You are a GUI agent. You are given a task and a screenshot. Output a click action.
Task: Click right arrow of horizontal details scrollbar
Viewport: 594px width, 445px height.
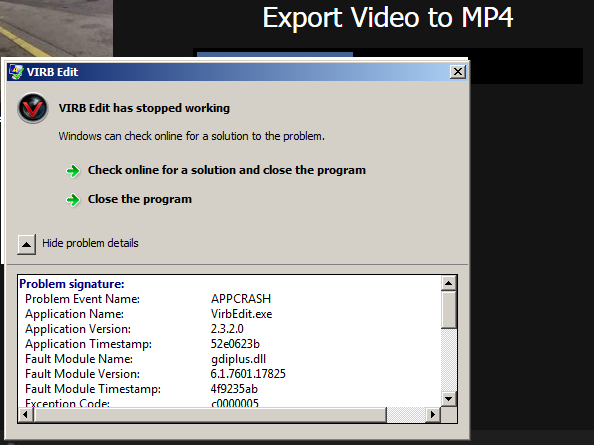(433, 414)
